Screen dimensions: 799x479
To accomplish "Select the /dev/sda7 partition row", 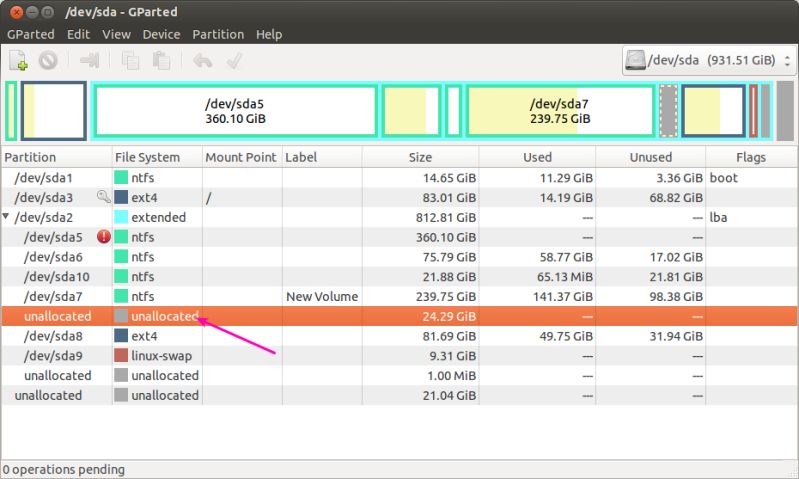I will [x=400, y=297].
